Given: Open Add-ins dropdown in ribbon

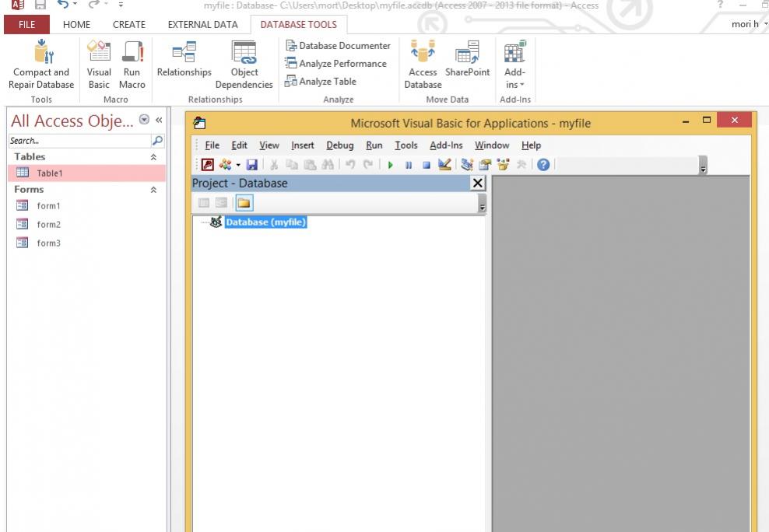Looking at the screenshot, I should tap(514, 65).
